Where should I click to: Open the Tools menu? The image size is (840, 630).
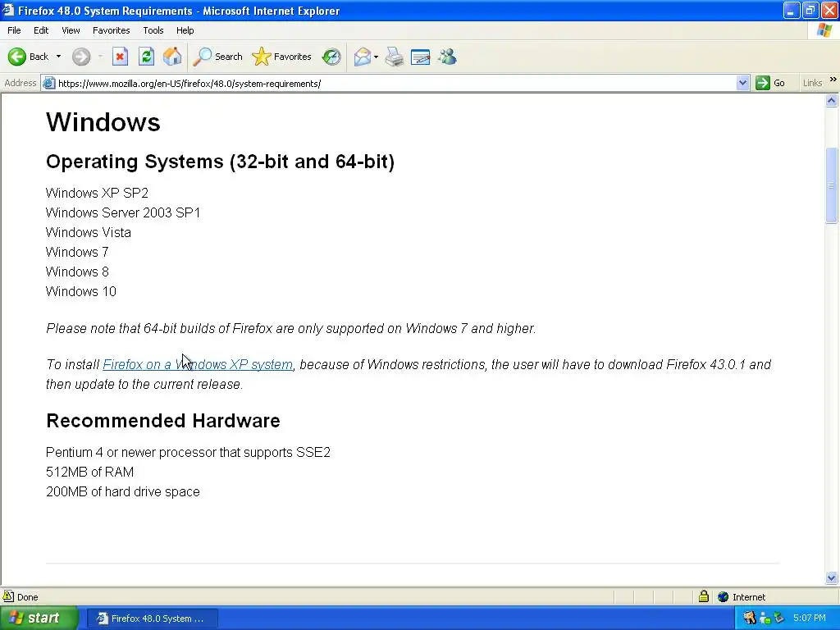153,30
